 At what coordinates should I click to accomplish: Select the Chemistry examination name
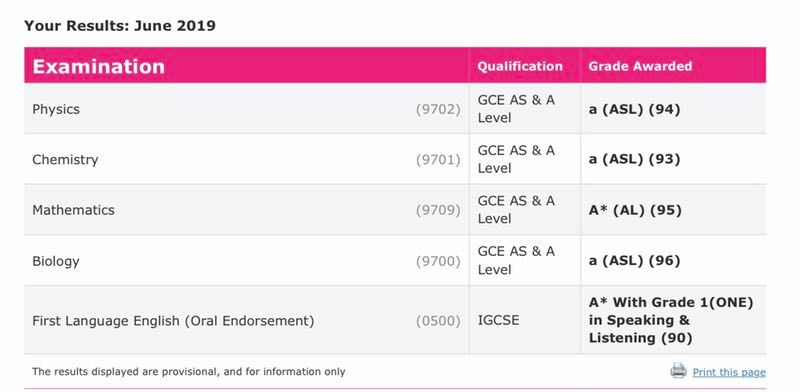click(x=65, y=160)
